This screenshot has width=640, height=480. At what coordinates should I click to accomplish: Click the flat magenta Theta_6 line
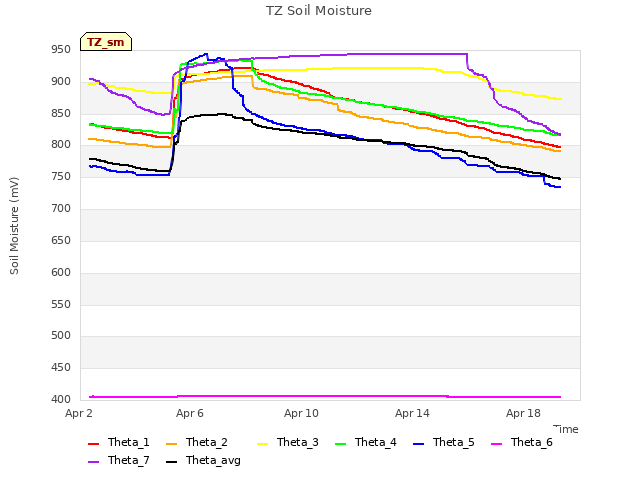325,396
